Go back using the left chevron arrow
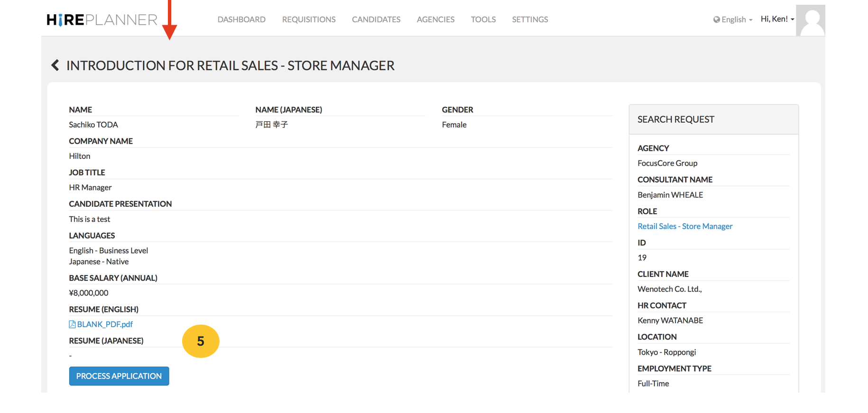This screenshot has height=413, width=868. point(55,65)
